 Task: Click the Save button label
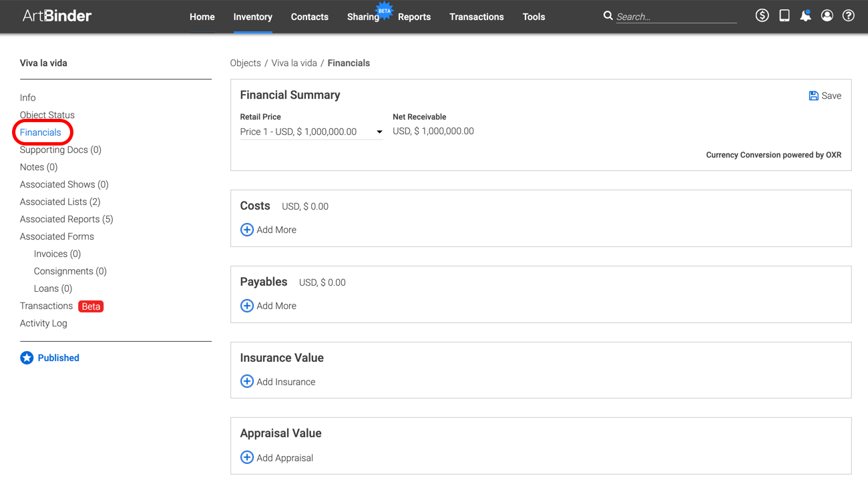(x=831, y=95)
